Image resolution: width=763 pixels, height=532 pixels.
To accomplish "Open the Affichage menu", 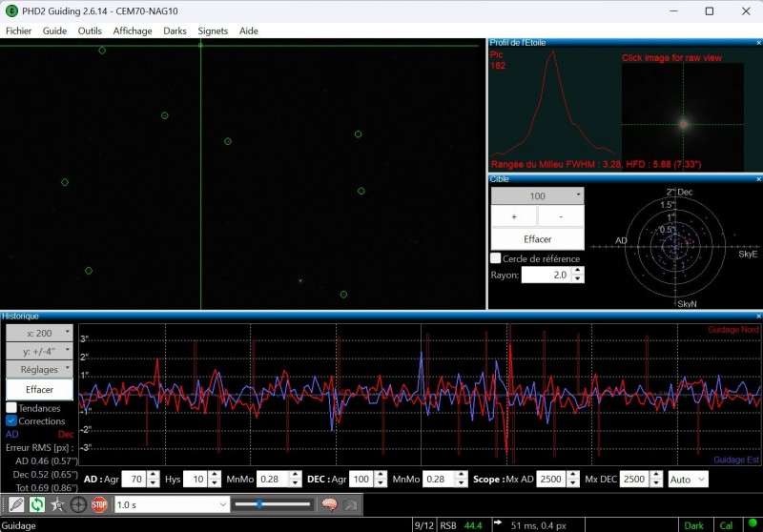I will tap(133, 31).
